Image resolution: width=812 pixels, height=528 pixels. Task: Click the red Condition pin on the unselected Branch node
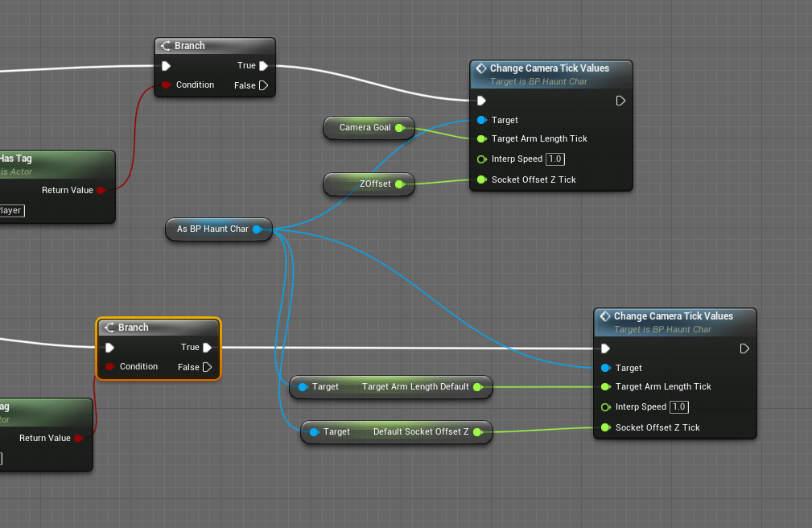[x=167, y=85]
